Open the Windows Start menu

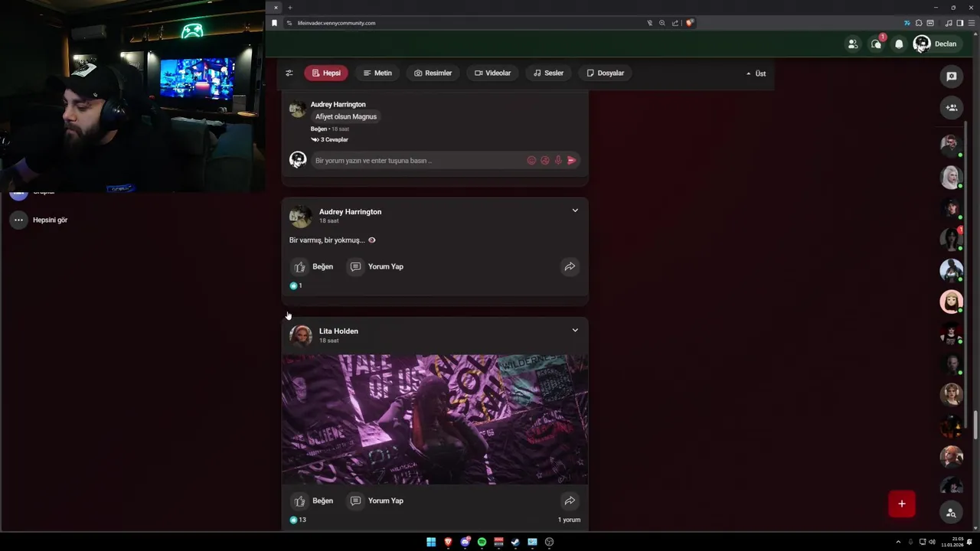click(431, 542)
